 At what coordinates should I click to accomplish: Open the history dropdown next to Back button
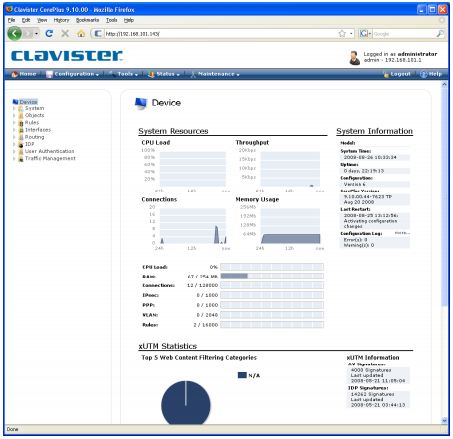pos(36,34)
